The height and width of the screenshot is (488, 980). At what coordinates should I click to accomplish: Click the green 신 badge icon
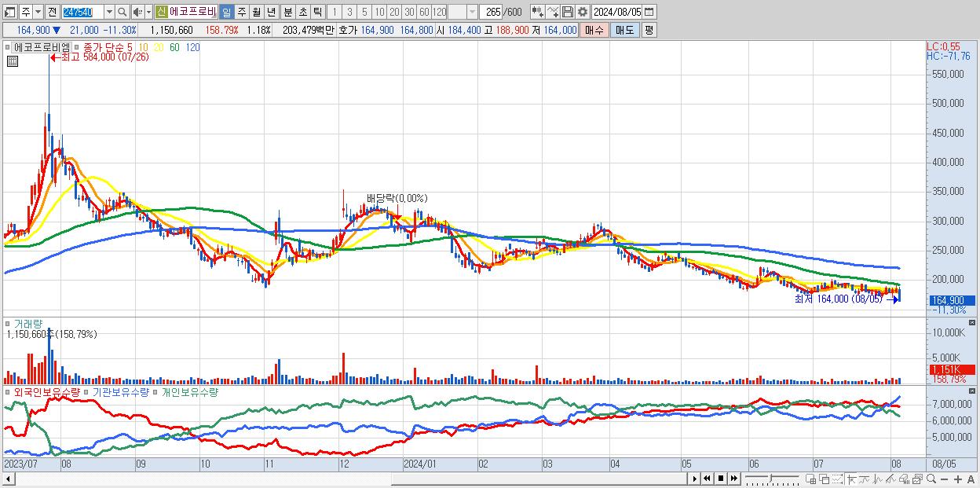coord(161,12)
